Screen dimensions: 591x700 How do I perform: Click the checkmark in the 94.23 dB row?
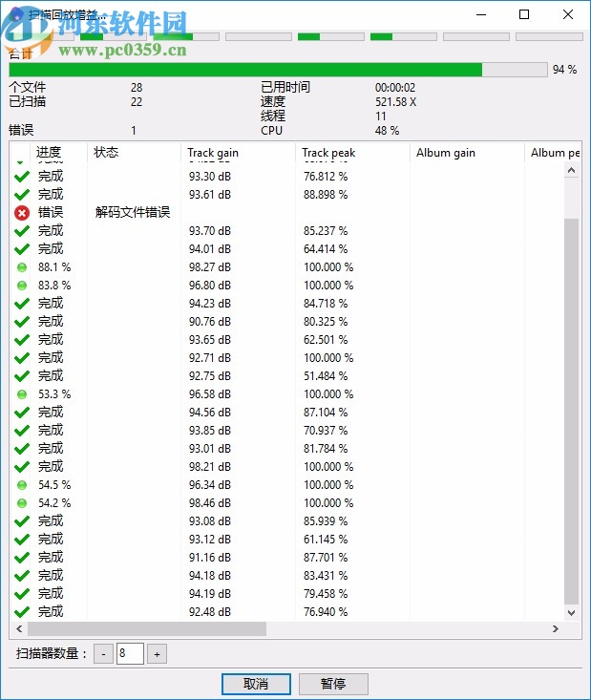[21, 304]
